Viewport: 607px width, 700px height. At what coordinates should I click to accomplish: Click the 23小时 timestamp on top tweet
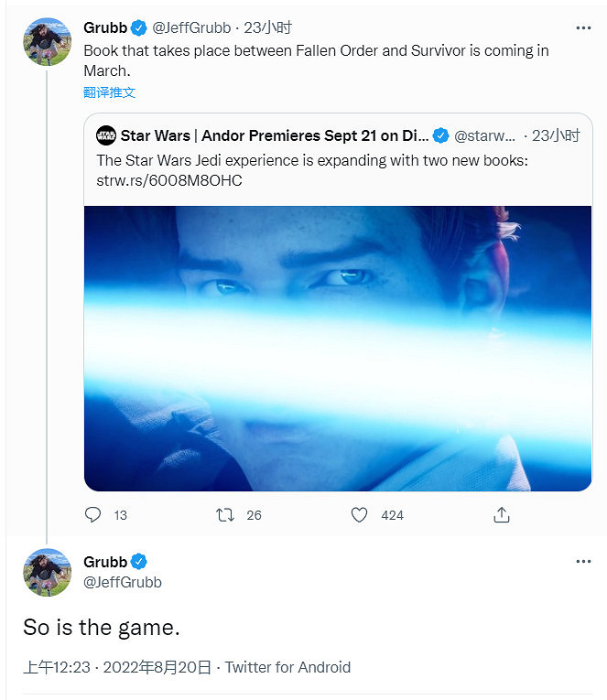[x=267, y=27]
